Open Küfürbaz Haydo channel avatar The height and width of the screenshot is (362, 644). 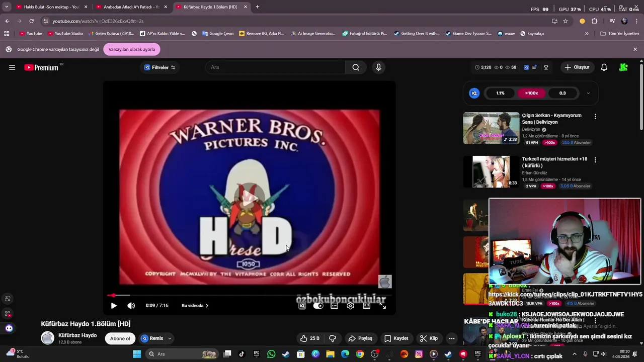click(48, 338)
